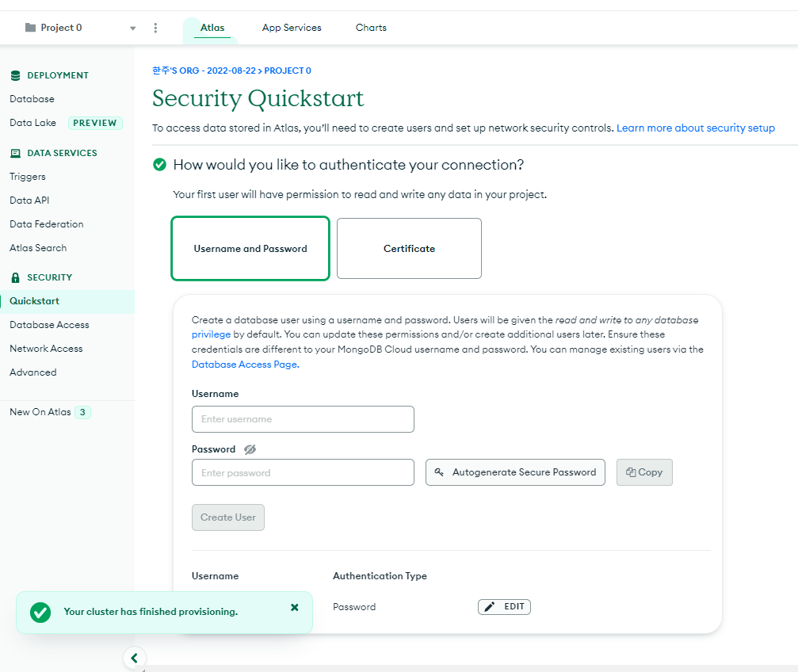
Task: Open Data API in the sidebar
Action: (x=29, y=200)
